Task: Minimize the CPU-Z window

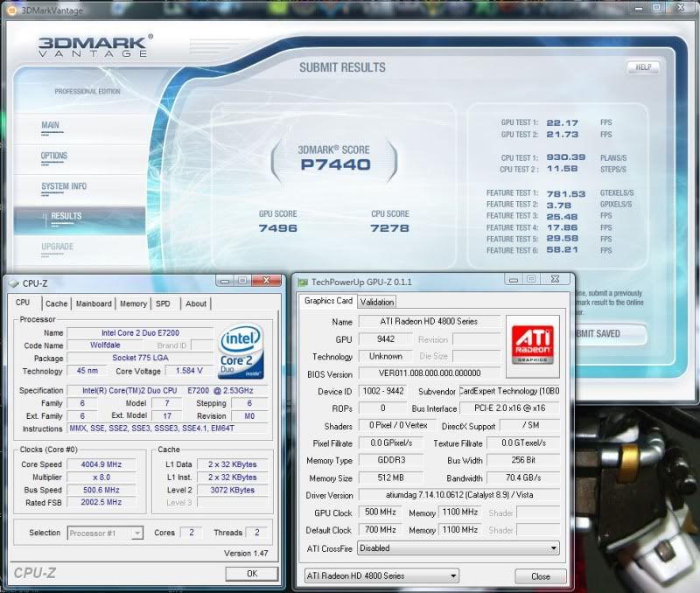Action: tap(226, 282)
